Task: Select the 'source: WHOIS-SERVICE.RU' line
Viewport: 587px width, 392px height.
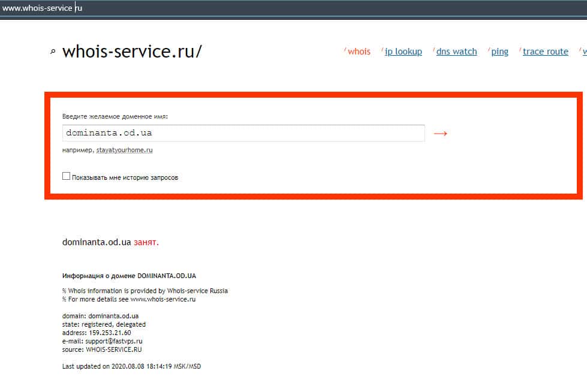Action: pyautogui.click(x=102, y=349)
